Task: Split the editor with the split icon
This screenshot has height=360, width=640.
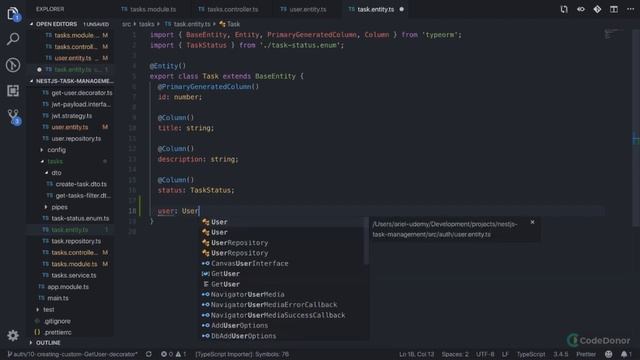Action: click(x=614, y=9)
